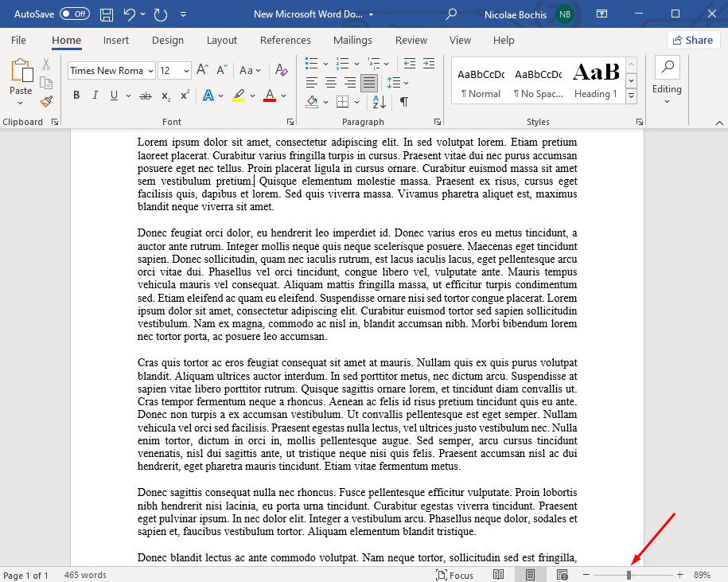Align text left
The image size is (728, 582).
(312, 83)
